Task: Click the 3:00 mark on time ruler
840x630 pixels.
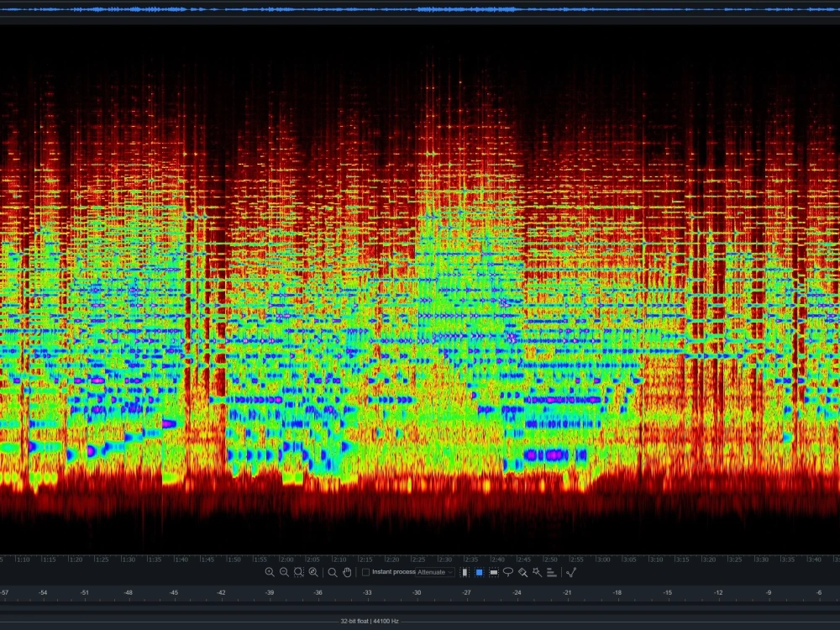Action: click(604, 559)
